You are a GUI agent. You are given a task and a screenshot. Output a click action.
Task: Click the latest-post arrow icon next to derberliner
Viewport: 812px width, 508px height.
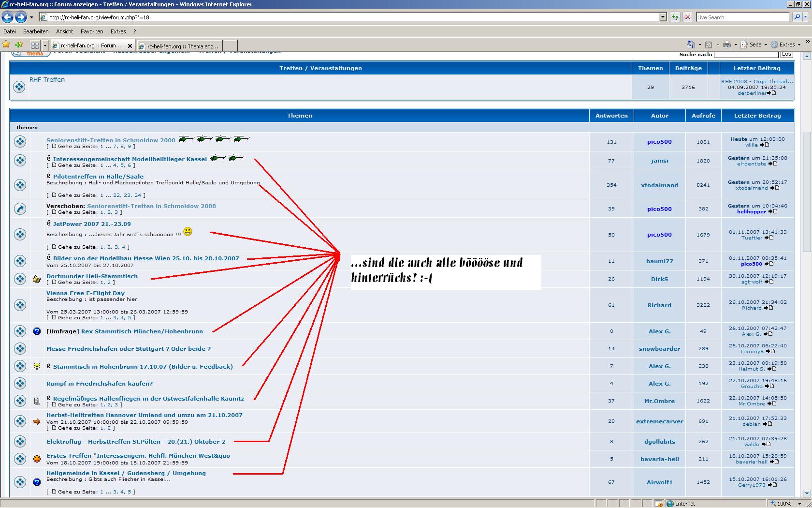coord(771,93)
